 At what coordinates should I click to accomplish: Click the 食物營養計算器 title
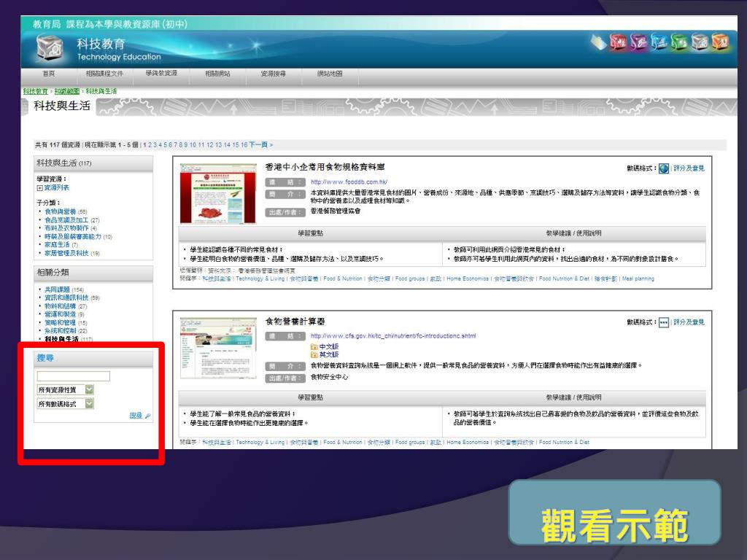tap(295, 322)
